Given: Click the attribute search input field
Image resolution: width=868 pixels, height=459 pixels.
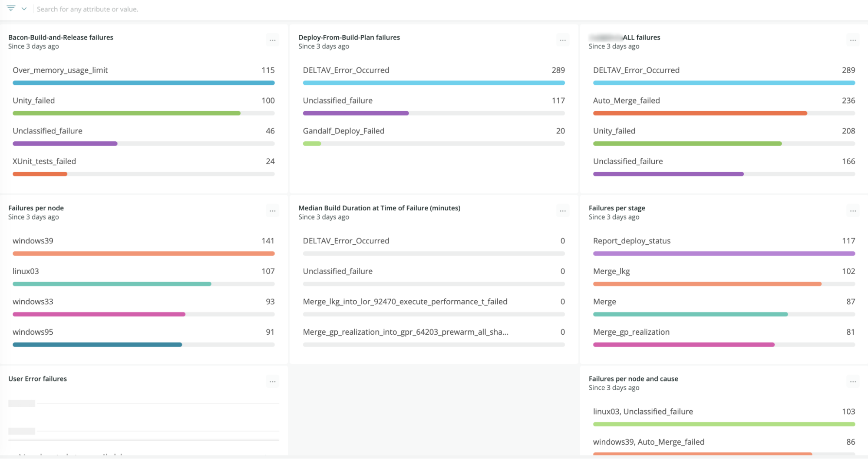Looking at the screenshot, I should click(174, 9).
